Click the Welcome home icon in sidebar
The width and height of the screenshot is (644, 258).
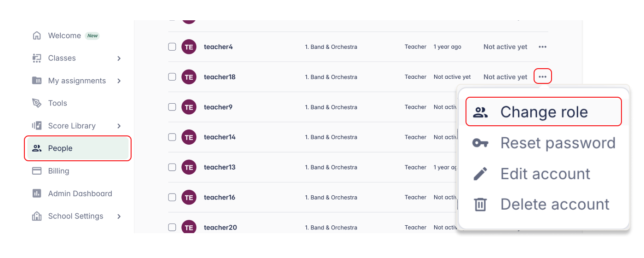click(37, 36)
